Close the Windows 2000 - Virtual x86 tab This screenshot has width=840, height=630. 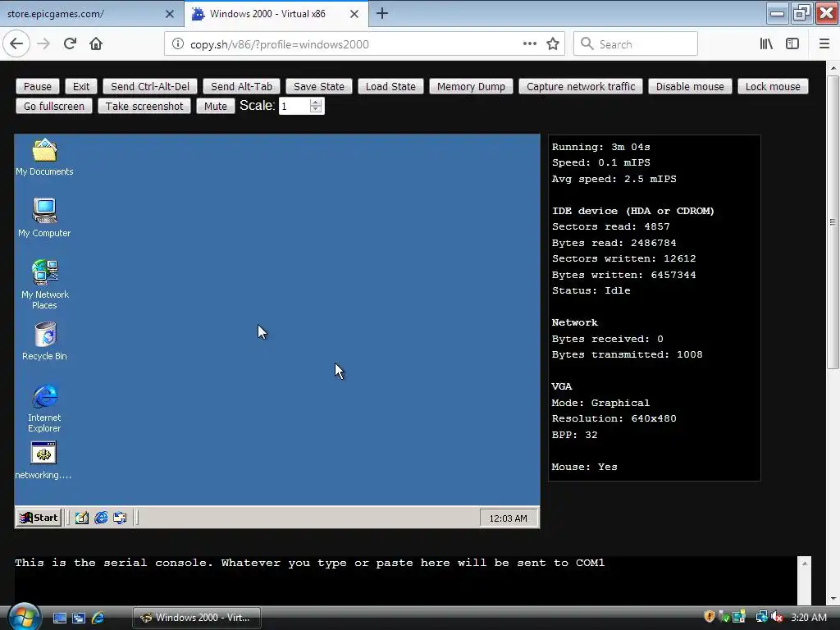coord(354,14)
